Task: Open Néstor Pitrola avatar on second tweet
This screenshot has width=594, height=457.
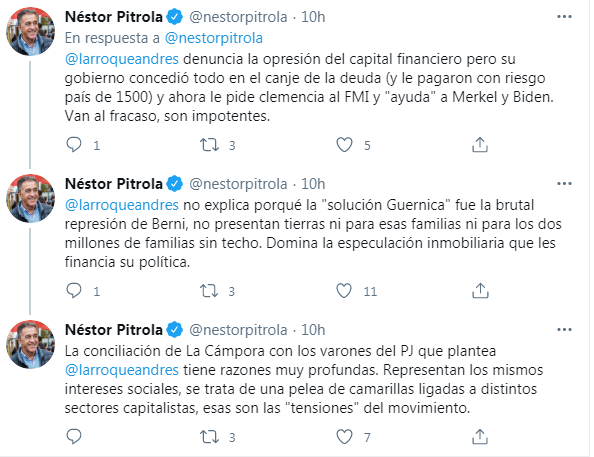Action: (x=31, y=198)
